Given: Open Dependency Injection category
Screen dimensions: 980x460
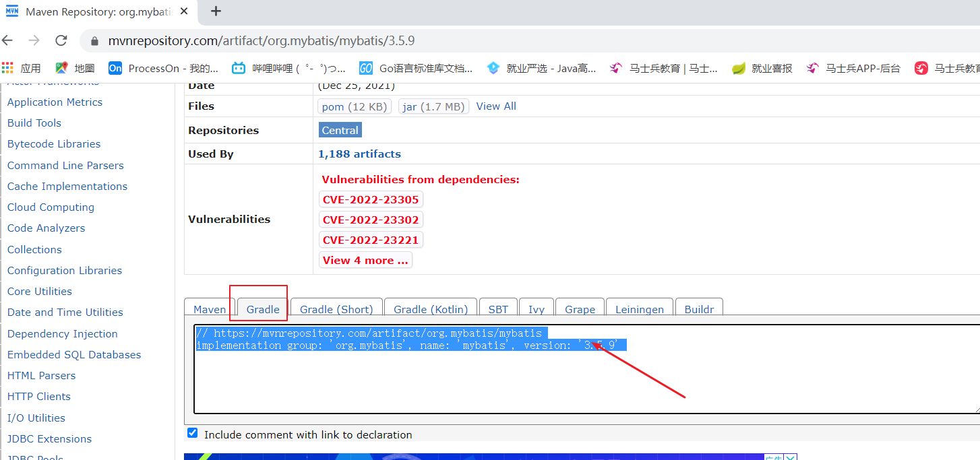Looking at the screenshot, I should pyautogui.click(x=63, y=334).
